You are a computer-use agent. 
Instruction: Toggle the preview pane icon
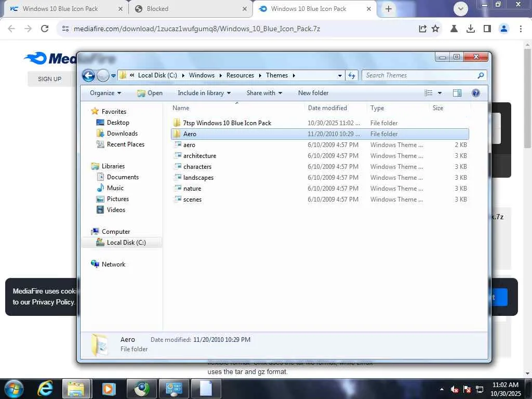457,93
